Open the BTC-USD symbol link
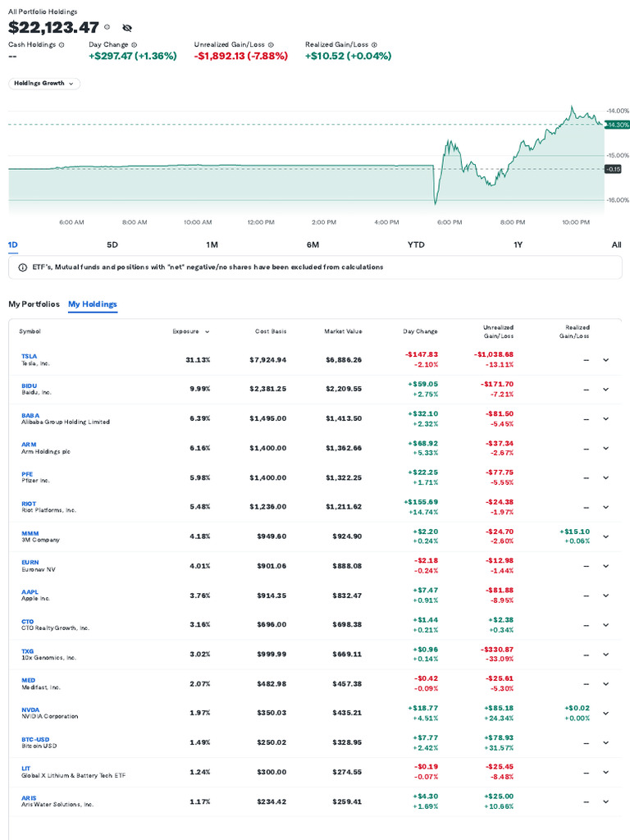Viewport: 630px width, 840px height. (x=35, y=739)
